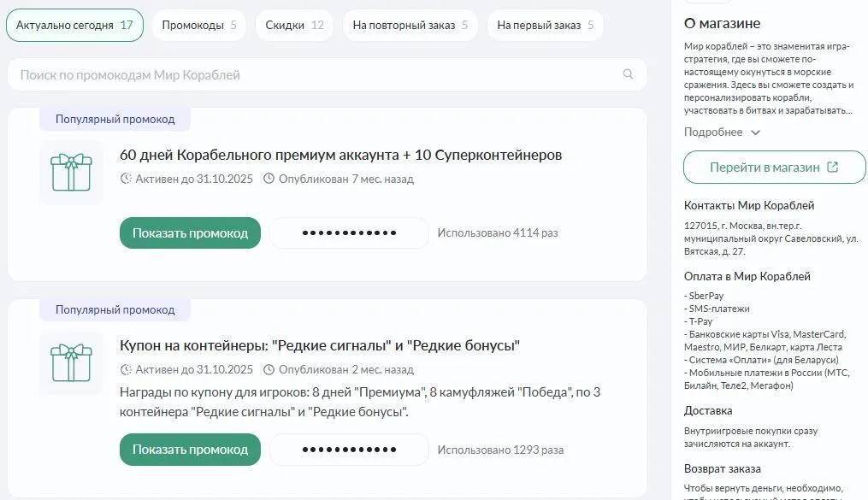Click the gift icon of the container coupon
Image resolution: width=868 pixels, height=500 pixels.
[x=71, y=362]
